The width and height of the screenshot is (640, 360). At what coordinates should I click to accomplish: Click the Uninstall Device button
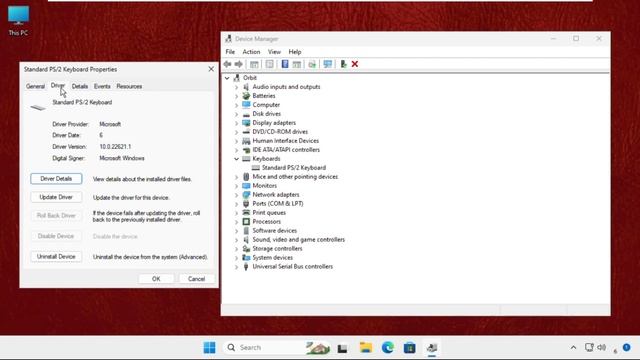click(x=56, y=257)
